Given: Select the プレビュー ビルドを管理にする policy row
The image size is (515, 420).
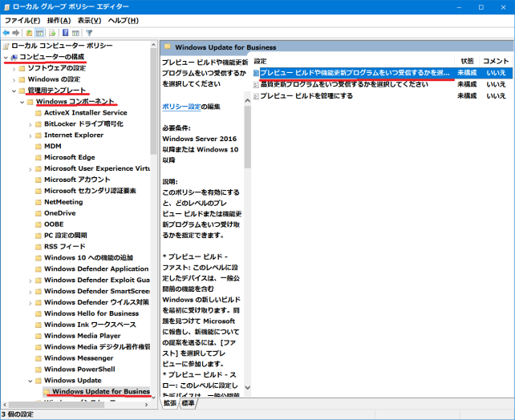Looking at the screenshot, I should click(383, 96).
